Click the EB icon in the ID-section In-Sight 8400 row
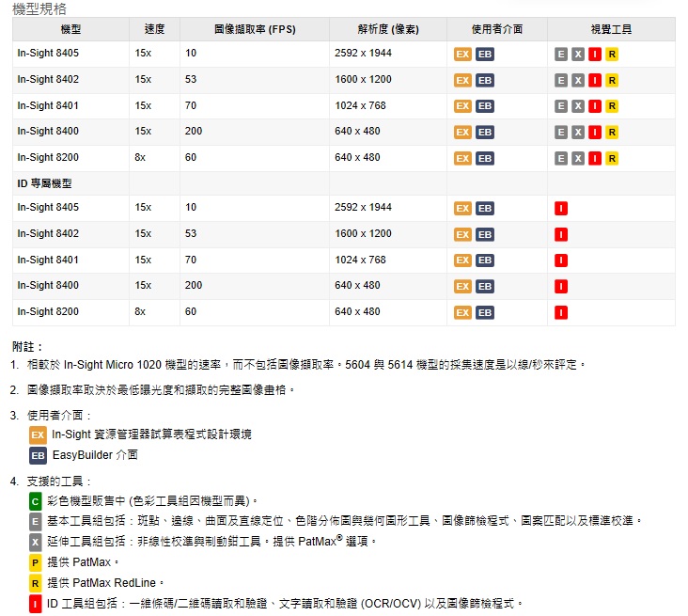 (485, 287)
